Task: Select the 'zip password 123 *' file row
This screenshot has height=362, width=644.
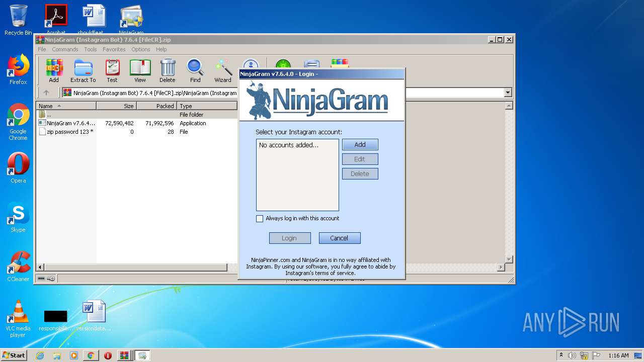Action: pyautogui.click(x=137, y=132)
